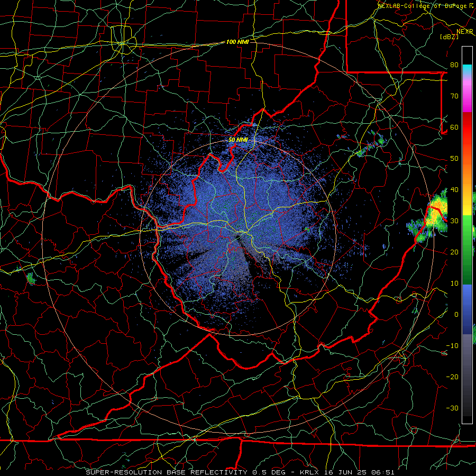
Task: Click the 30 value on the dBZ scale
Action: (x=454, y=221)
